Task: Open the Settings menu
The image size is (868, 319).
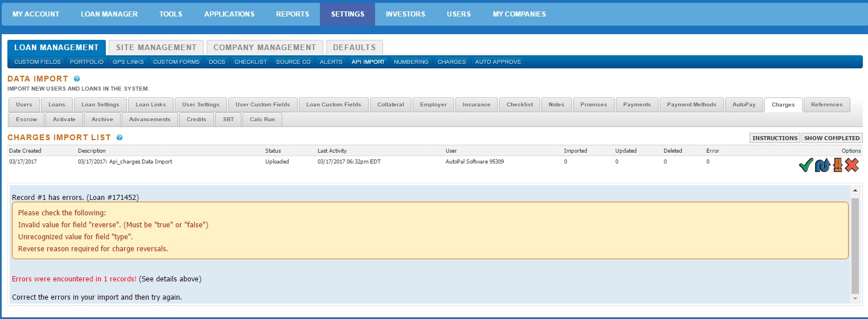Action: [x=347, y=14]
